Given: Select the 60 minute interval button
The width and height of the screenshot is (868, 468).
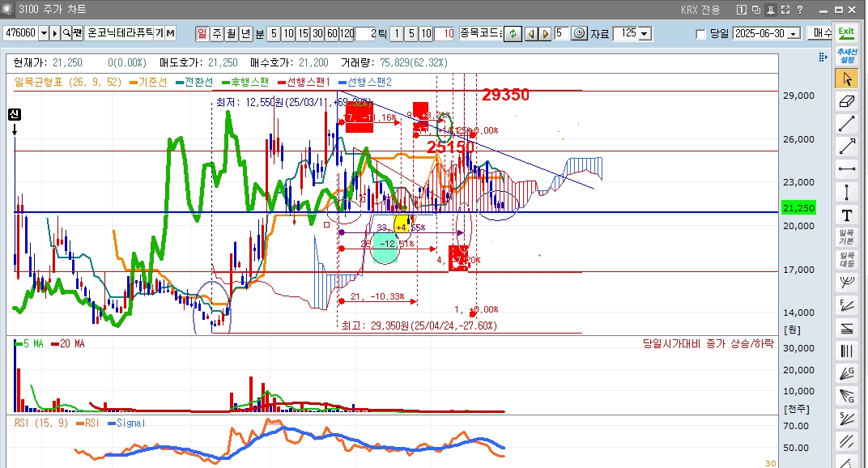Looking at the screenshot, I should (x=332, y=34).
